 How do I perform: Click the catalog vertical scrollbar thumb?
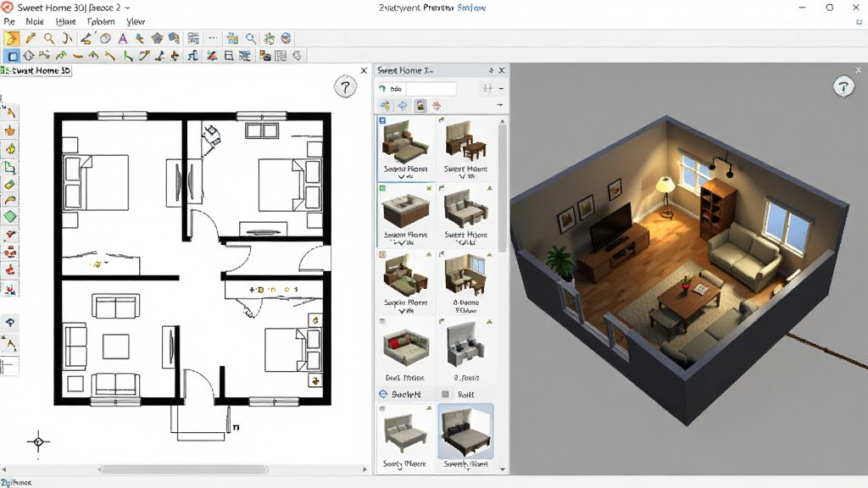(x=502, y=188)
